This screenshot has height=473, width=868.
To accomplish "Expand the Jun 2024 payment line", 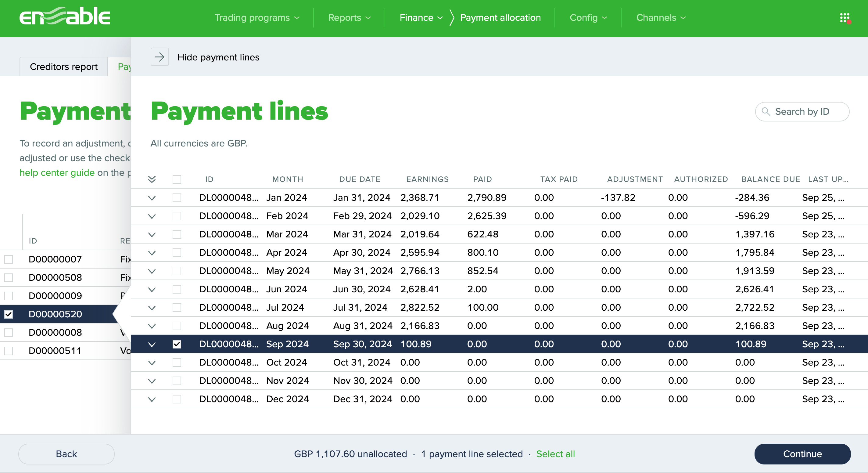I will (x=152, y=289).
